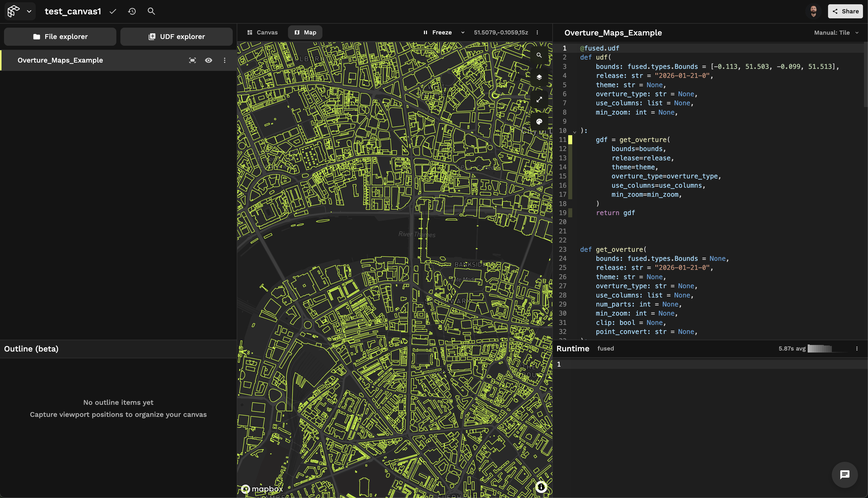Open version history next to test_canvas1
Viewport: 868px width, 498px height.
[132, 11]
